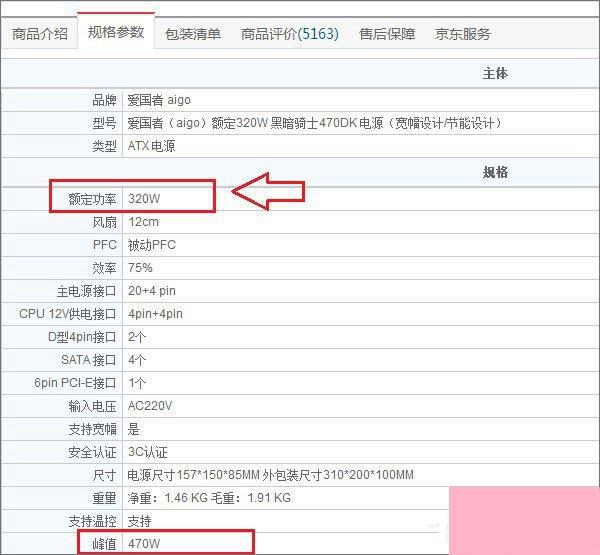Select the D型4pin接口 label
Screen dimensions: 600x555
point(82,337)
